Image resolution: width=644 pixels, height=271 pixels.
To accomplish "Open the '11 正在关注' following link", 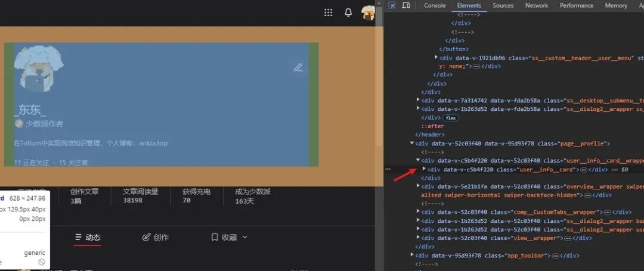I will [x=32, y=163].
